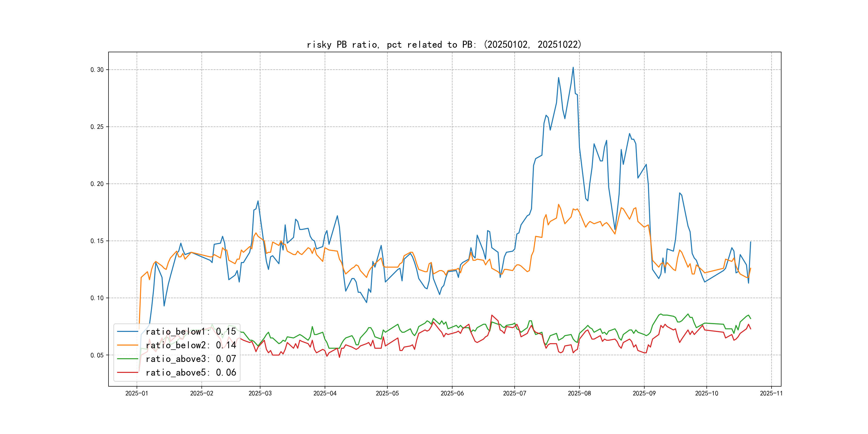
Task: Click the 0.15 y-axis tick label
Action: point(97,241)
